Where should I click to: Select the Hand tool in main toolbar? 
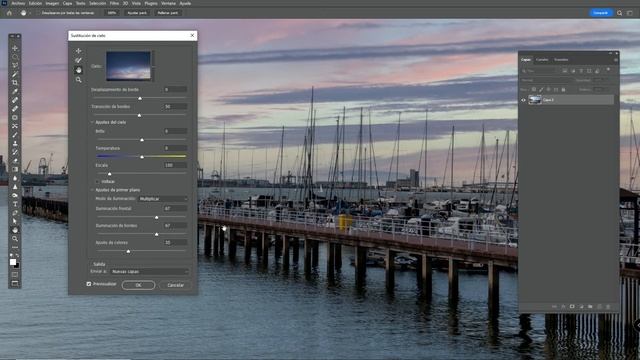tap(15, 230)
